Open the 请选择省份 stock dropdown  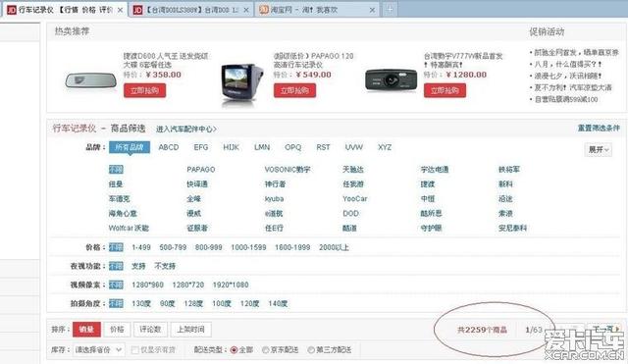pos(98,350)
